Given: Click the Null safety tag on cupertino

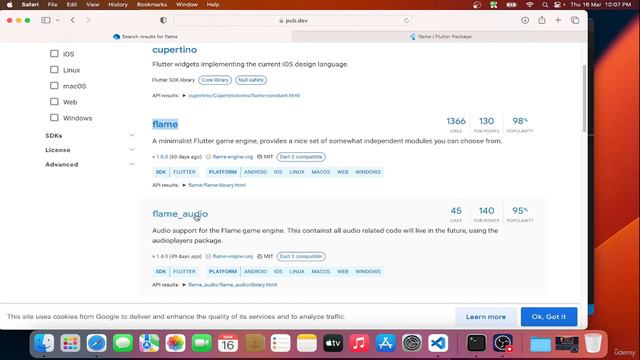Looking at the screenshot, I should click(x=251, y=80).
